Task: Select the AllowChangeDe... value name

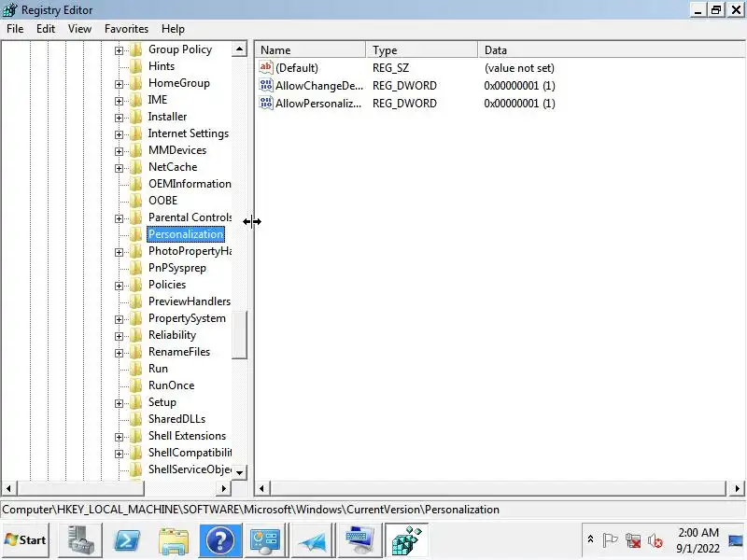Action: 319,86
